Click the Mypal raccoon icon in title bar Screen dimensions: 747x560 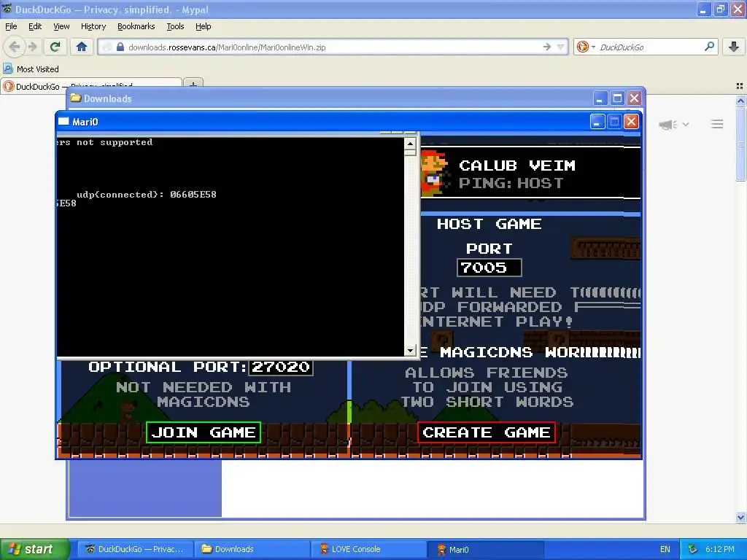tap(7, 9)
